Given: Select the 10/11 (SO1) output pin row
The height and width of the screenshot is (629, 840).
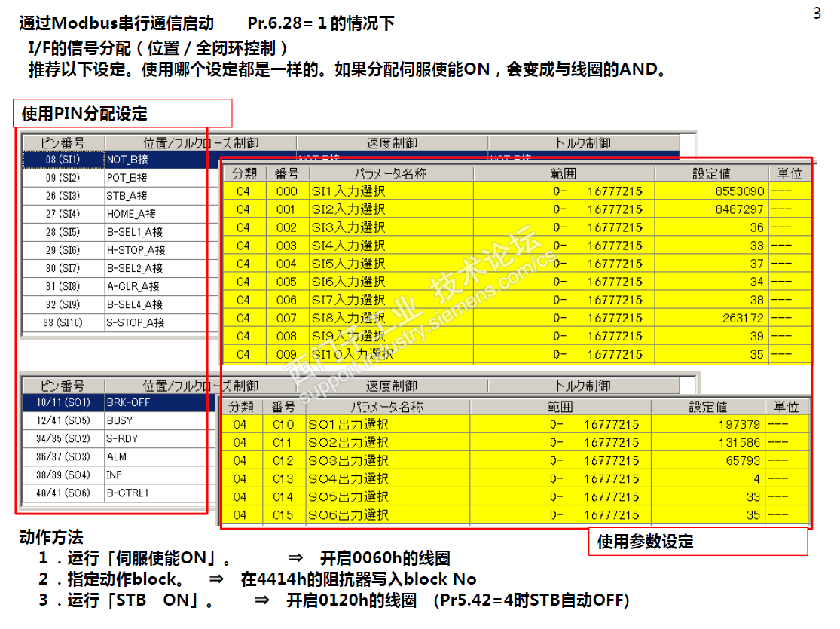Looking at the screenshot, I should pos(63,402).
